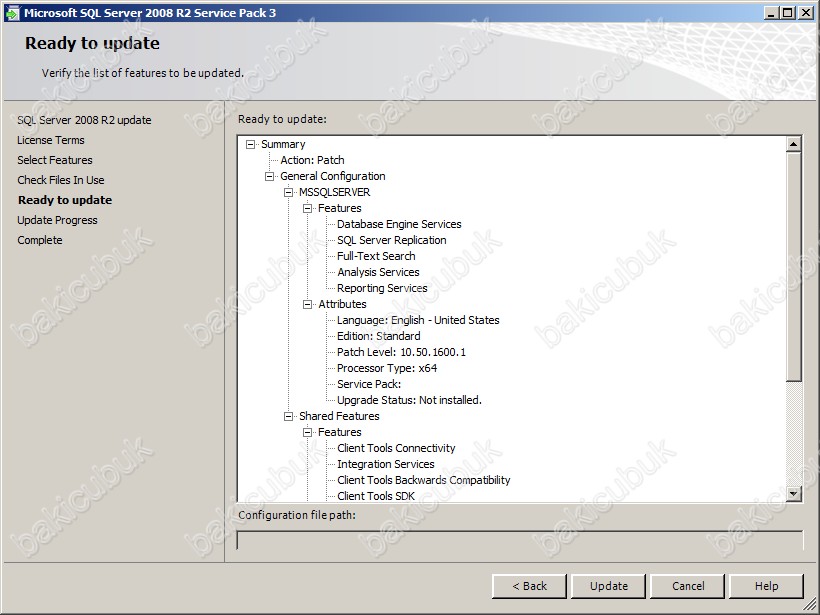820x615 pixels.
Task: Select 'Language: English - United States' row
Action: click(418, 320)
